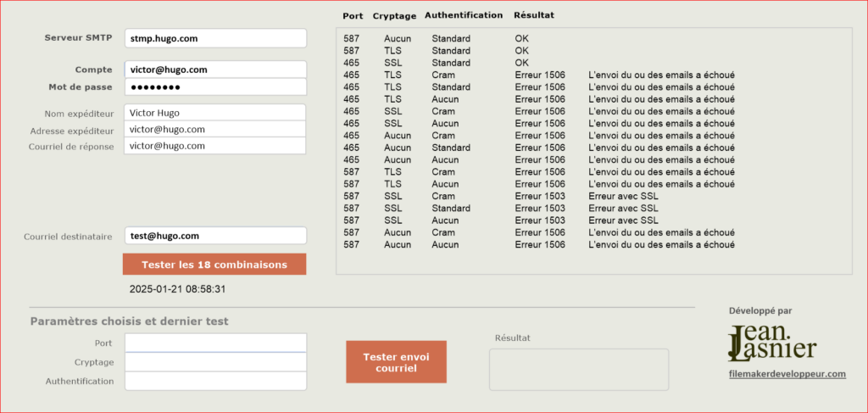Click the Nom expéditeur field
This screenshot has width=868, height=413.
[x=215, y=113]
